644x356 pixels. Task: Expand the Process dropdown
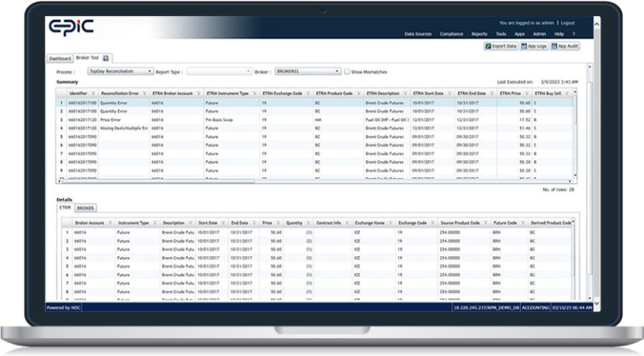point(151,72)
